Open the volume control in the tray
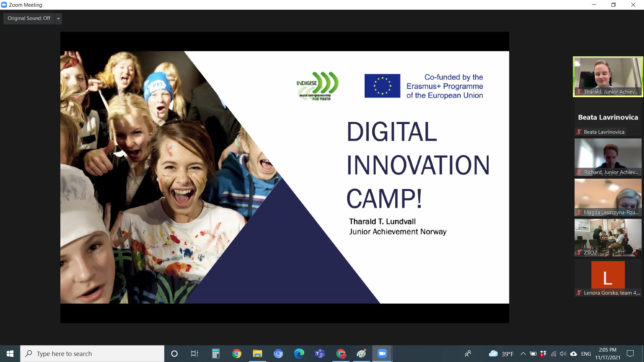Viewport: 644px width, 362px height. 563,354
